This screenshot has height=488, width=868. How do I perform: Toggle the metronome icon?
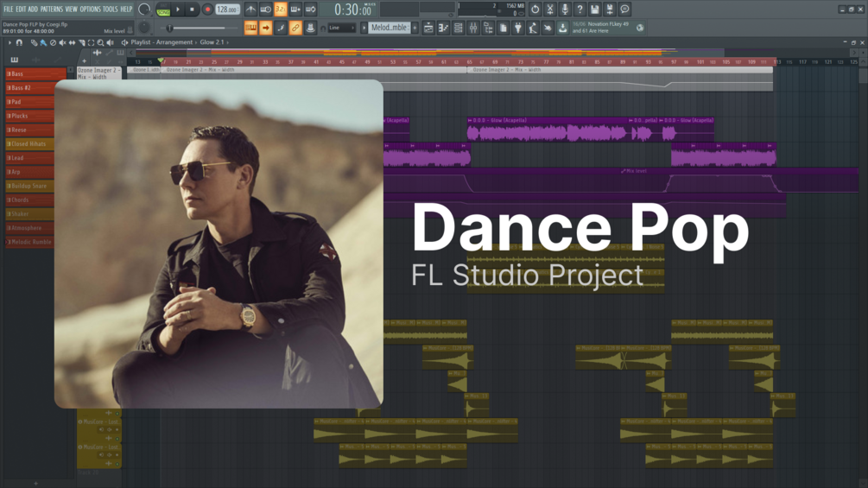250,10
